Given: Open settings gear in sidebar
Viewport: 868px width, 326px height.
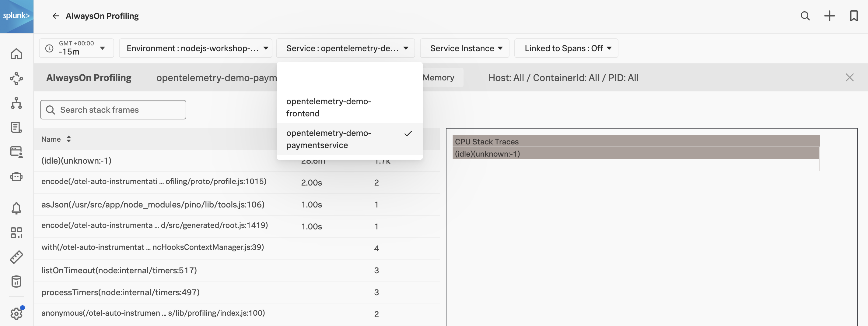Looking at the screenshot, I should (x=16, y=313).
